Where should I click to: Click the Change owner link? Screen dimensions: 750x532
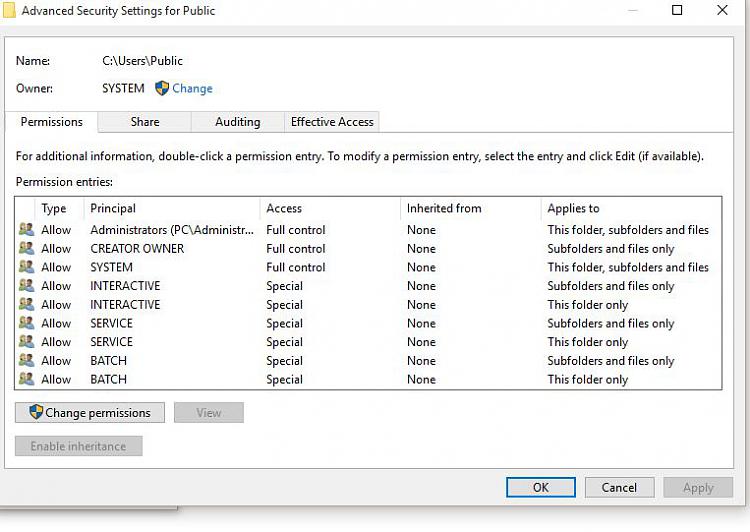point(192,89)
